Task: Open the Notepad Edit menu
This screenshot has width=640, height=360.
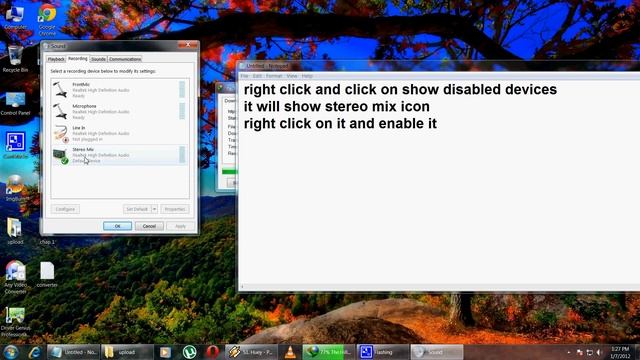Action: coord(257,76)
